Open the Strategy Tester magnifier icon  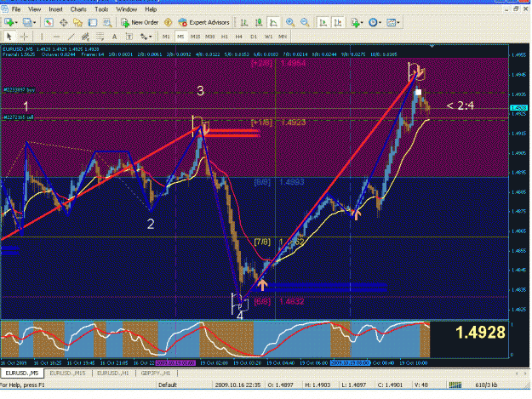pyautogui.click(x=107, y=23)
